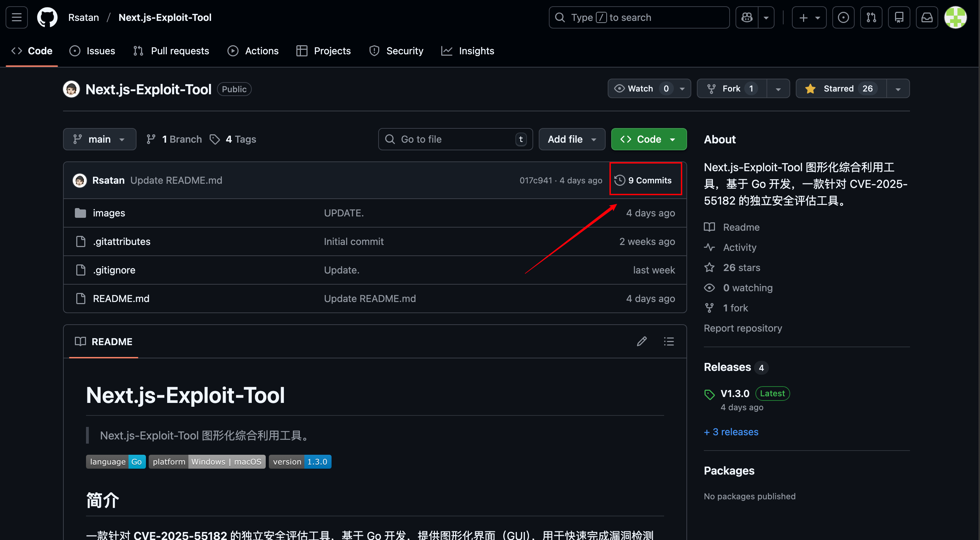
Task: Open the Packages heading link
Action: (x=729, y=470)
